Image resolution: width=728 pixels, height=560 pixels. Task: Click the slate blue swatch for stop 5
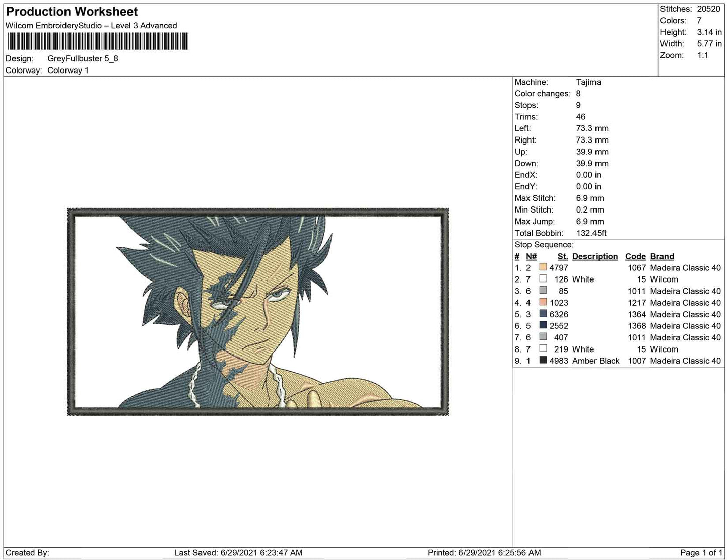tap(543, 314)
